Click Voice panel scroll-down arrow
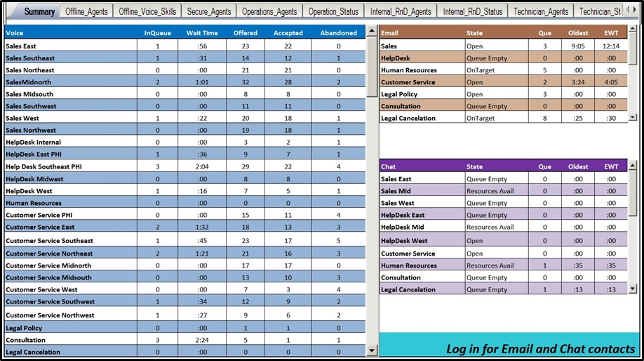This screenshot has height=361, width=644. (372, 350)
